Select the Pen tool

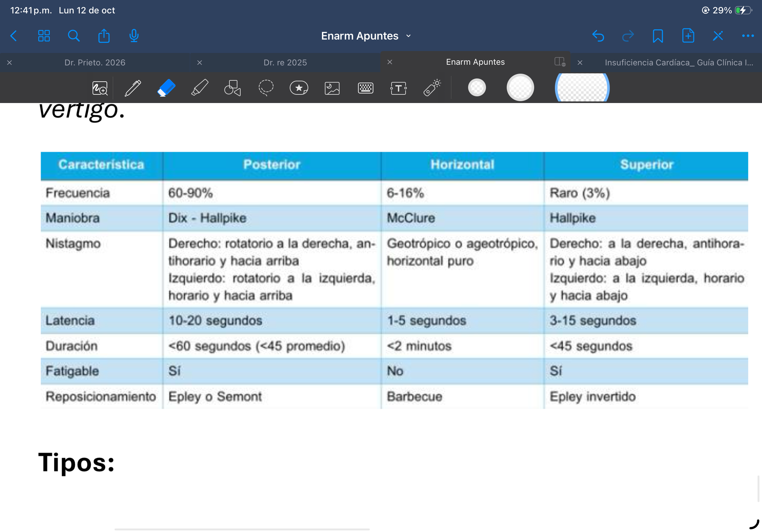tap(133, 88)
